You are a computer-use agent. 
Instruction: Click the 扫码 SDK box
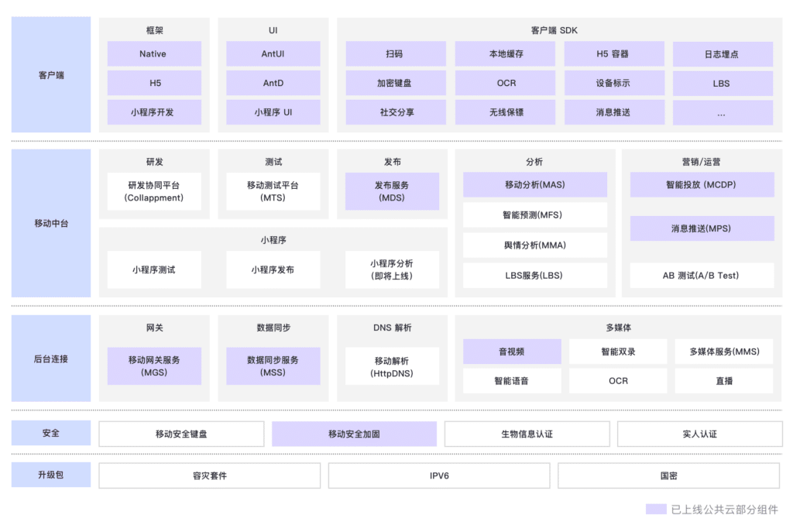[x=396, y=53]
